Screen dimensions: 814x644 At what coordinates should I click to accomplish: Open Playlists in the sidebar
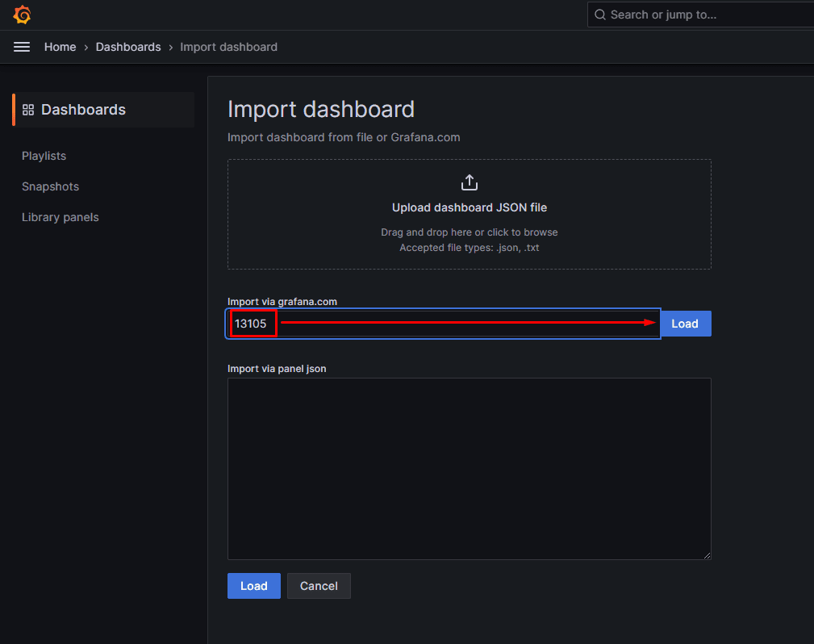(x=44, y=156)
